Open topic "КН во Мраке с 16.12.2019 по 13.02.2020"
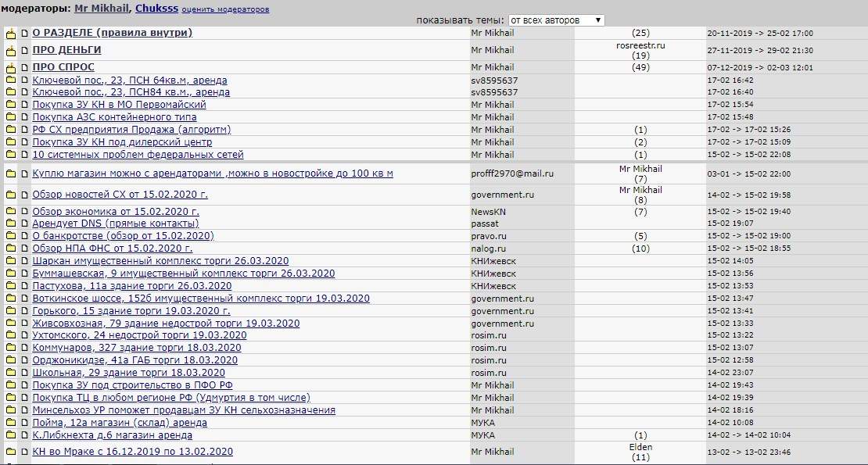This screenshot has width=868, height=465. click(132, 452)
